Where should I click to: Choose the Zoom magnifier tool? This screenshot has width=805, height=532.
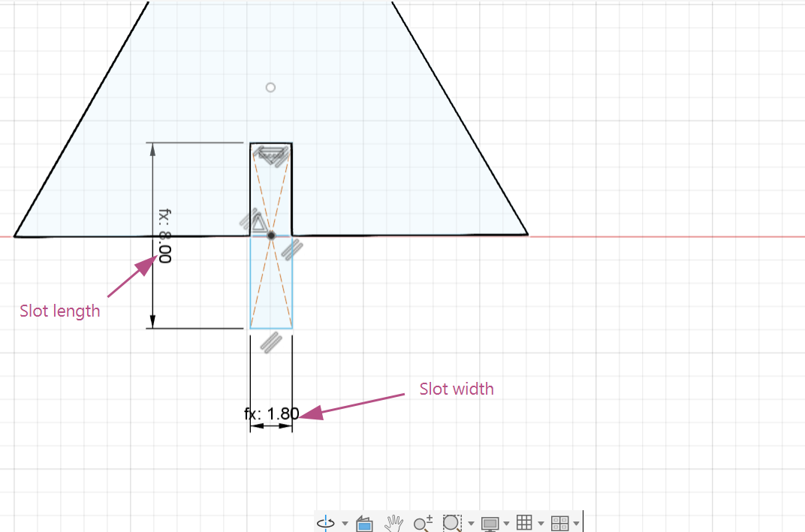coord(423,523)
